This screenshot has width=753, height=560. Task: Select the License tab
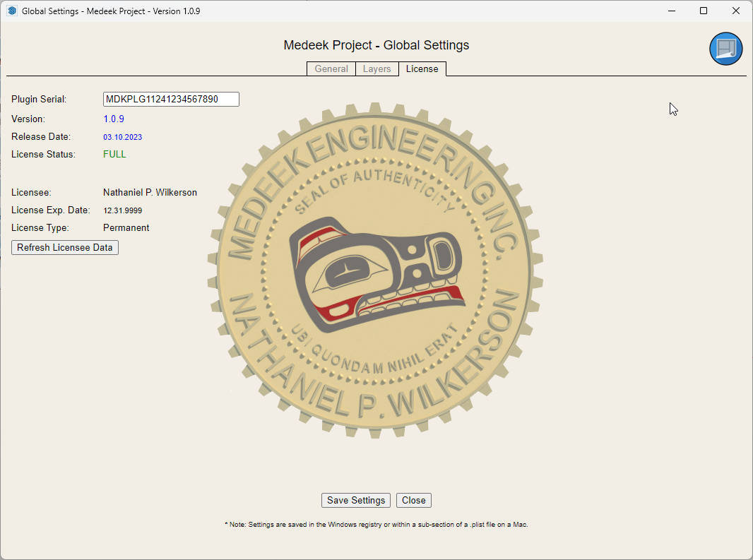422,68
